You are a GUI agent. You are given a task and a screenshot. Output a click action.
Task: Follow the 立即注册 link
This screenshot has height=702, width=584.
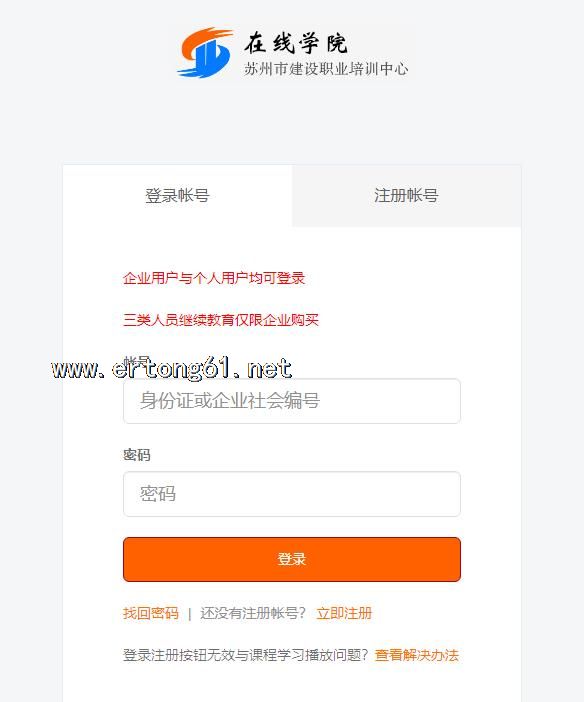tap(344, 613)
